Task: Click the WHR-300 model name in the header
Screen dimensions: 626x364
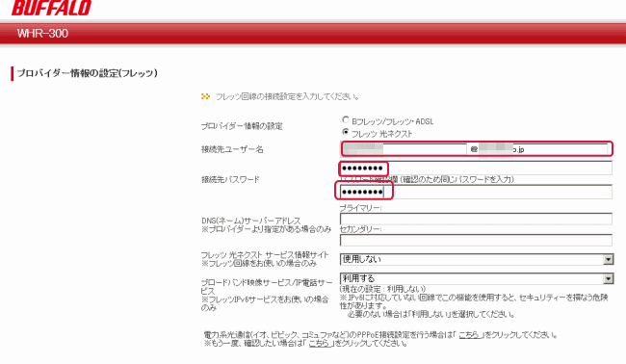Action: (42, 33)
